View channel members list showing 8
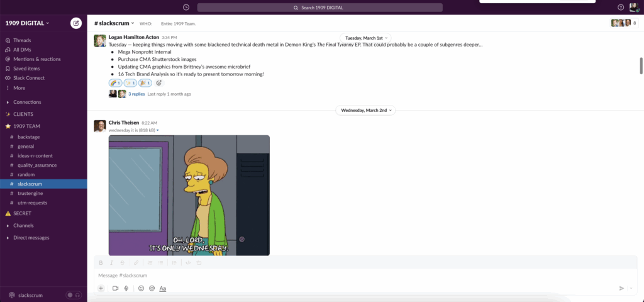The width and height of the screenshot is (644, 302). pyautogui.click(x=625, y=23)
